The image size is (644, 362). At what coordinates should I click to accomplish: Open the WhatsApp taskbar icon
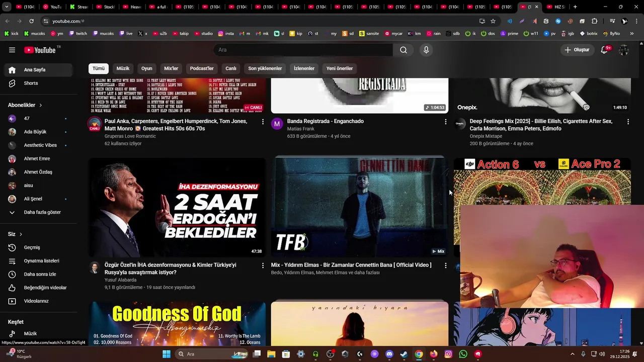point(463,354)
